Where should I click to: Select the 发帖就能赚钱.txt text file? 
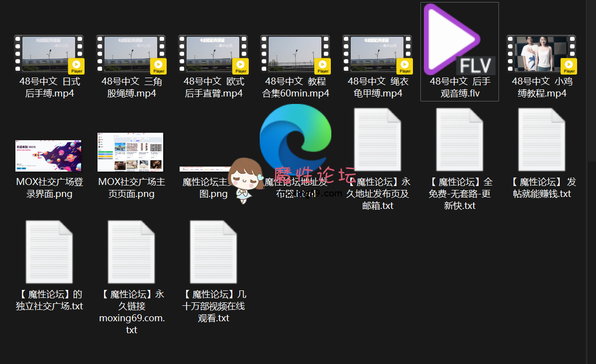[541, 140]
